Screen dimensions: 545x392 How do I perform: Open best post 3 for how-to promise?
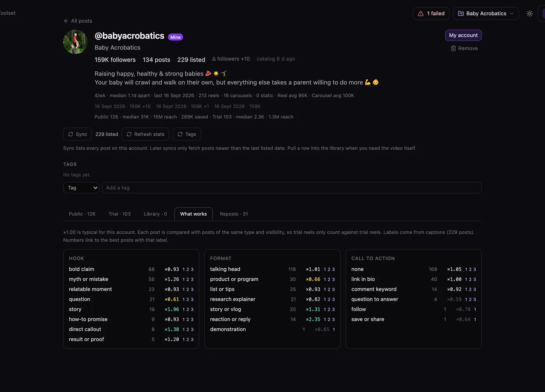coord(192,320)
